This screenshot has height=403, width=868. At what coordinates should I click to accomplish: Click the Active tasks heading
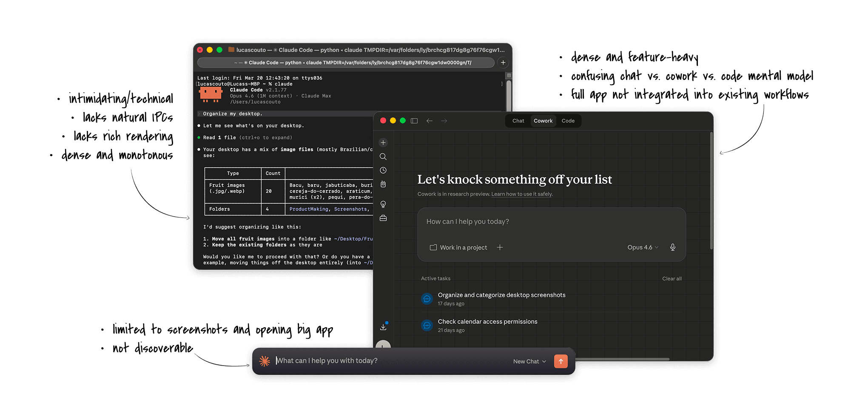point(435,279)
